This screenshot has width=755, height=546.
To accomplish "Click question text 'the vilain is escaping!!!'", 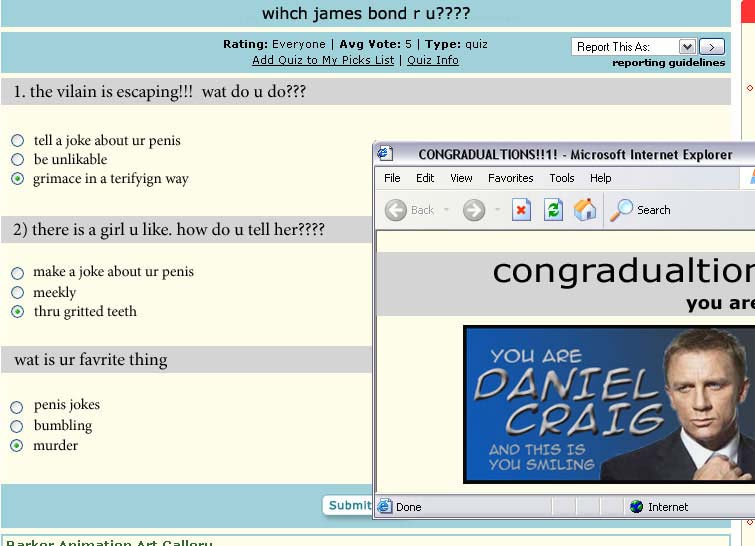I will (x=111, y=91).
